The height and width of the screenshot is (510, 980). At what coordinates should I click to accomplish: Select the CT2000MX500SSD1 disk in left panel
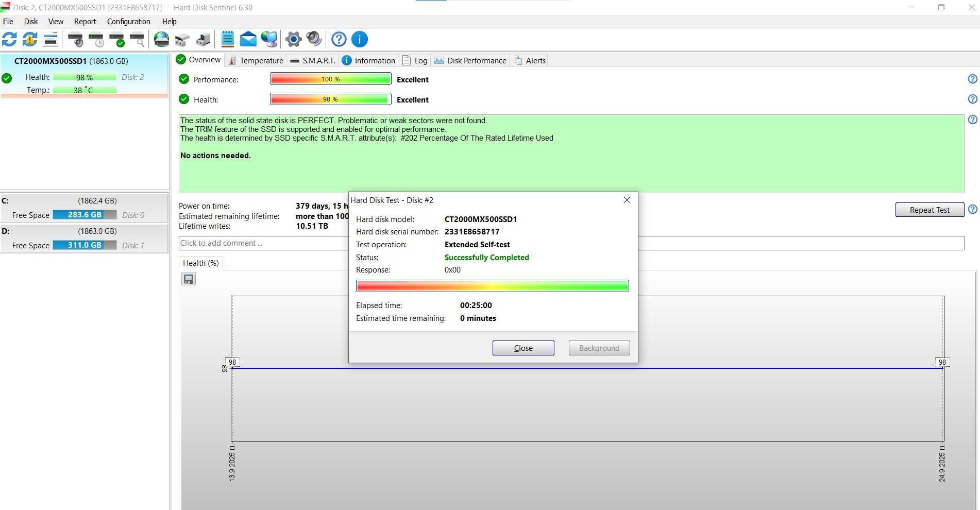point(85,75)
